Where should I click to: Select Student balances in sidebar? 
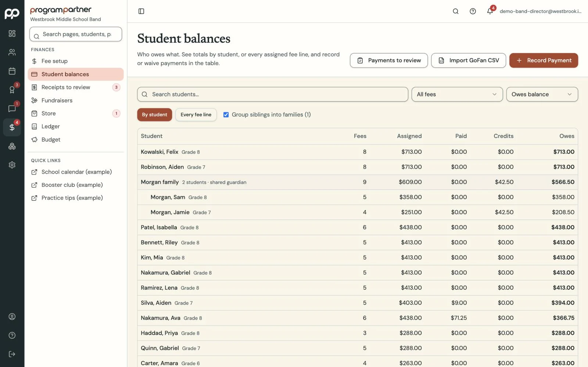76,74
